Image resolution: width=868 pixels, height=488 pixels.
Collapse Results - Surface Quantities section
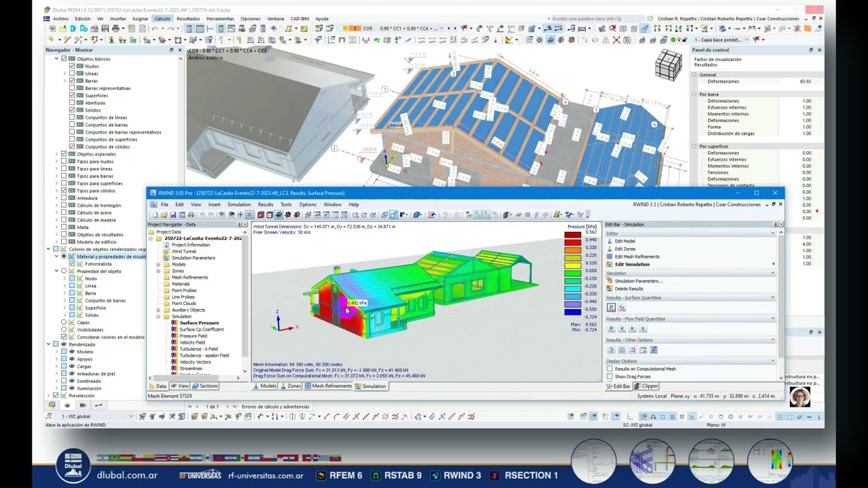coord(772,298)
